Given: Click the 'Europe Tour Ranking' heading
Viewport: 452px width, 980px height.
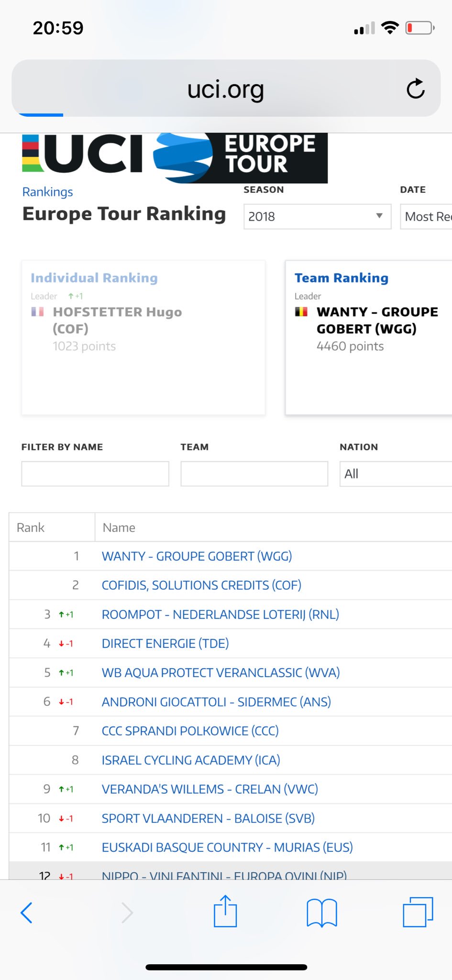Looking at the screenshot, I should 124,214.
